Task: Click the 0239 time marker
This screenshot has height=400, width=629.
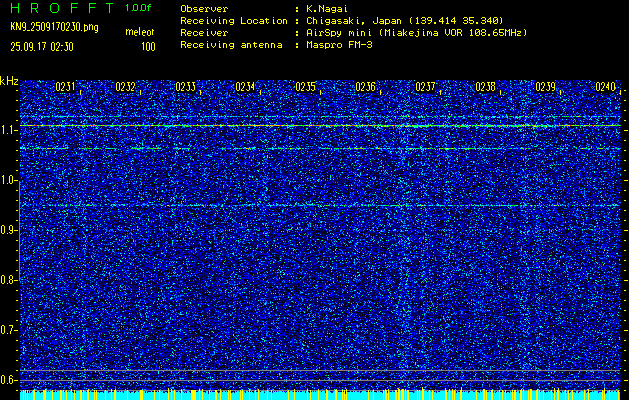Action: [546, 87]
